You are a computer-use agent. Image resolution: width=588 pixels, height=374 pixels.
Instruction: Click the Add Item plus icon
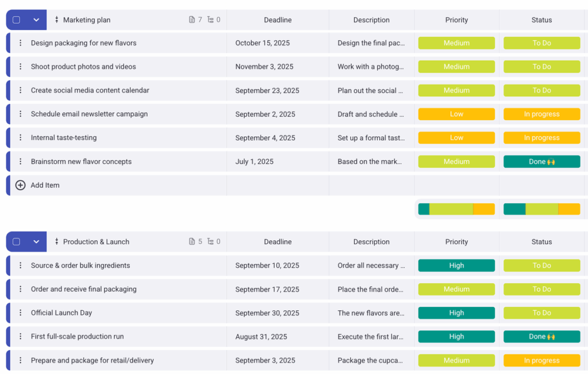tap(20, 185)
